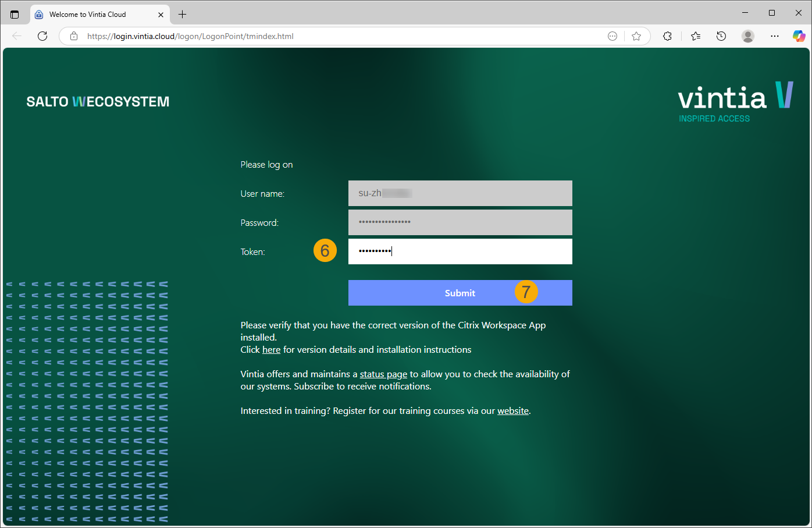The height and width of the screenshot is (528, 812).
Task: Open the 'here' installation instructions link
Action: click(x=271, y=350)
